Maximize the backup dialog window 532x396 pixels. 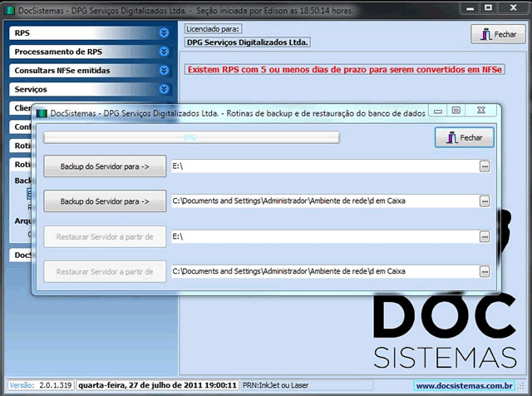[x=456, y=111]
